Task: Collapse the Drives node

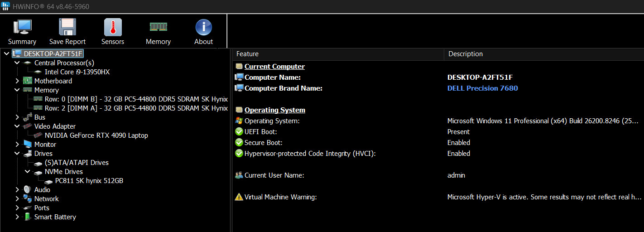Action: (x=17, y=154)
